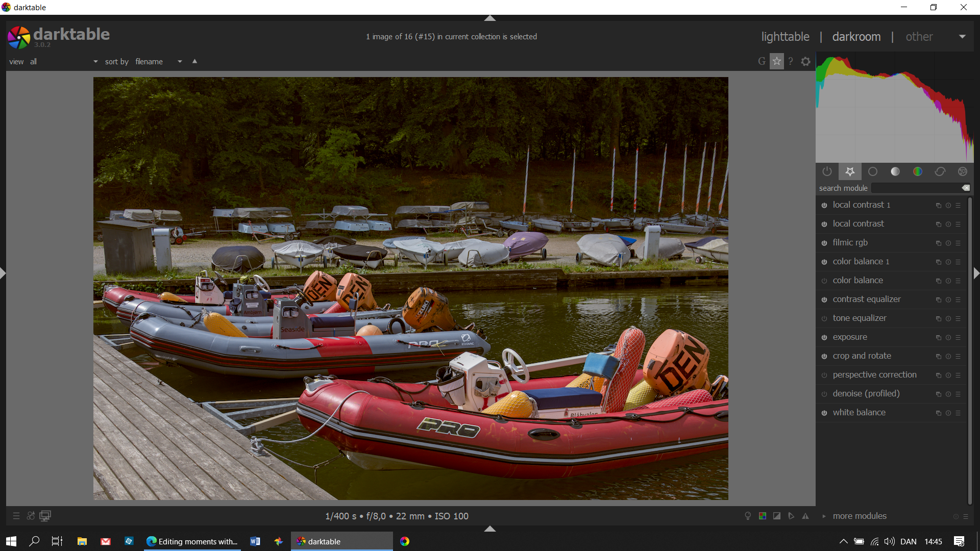980x551 pixels.
Task: Open second display window icon
Action: tap(45, 516)
